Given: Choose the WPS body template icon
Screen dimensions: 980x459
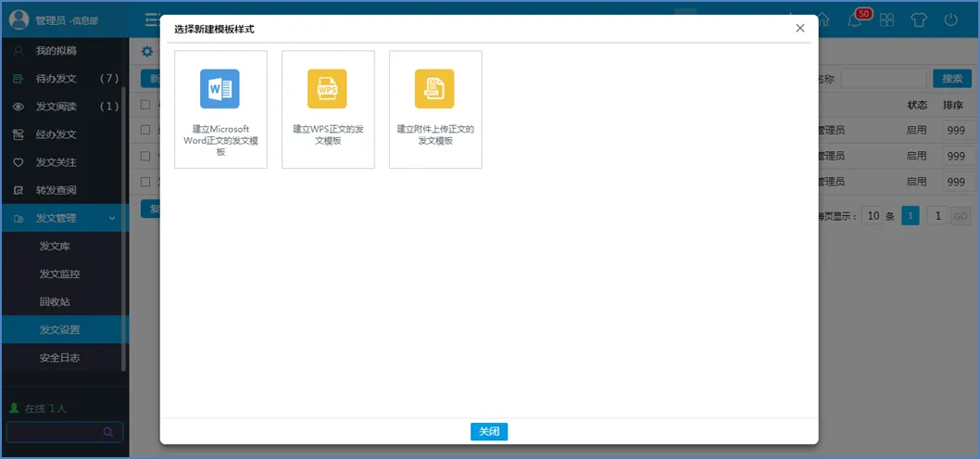Looking at the screenshot, I should point(327,89).
